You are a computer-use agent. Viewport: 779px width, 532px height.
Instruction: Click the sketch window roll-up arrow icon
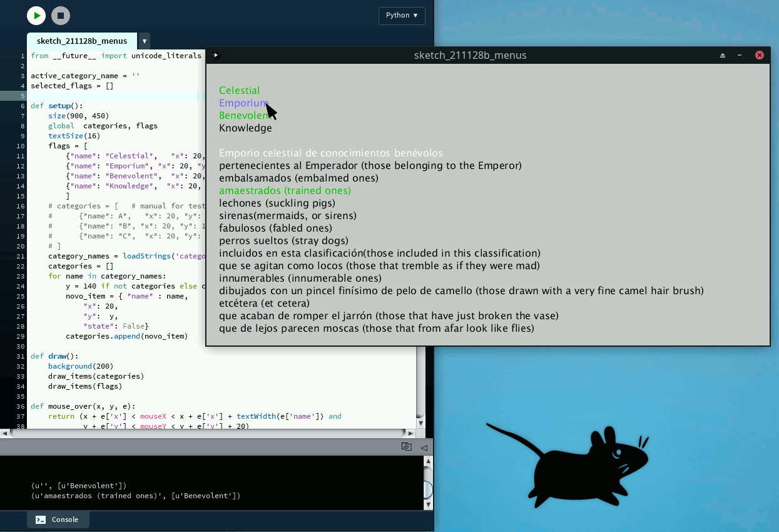(x=723, y=55)
